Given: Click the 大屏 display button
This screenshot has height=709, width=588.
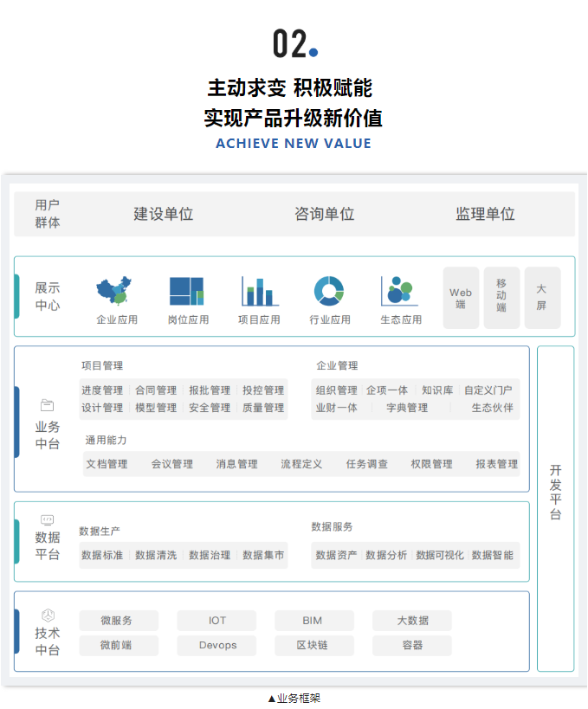Looking at the screenshot, I should (541, 297).
